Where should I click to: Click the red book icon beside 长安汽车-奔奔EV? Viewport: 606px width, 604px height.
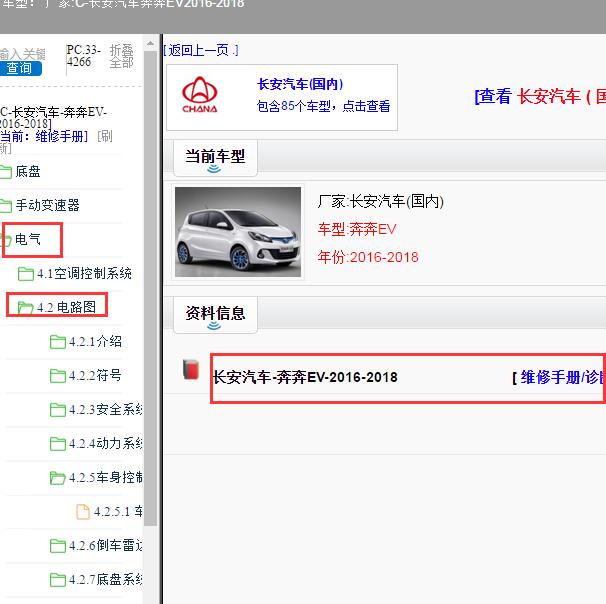(191, 369)
